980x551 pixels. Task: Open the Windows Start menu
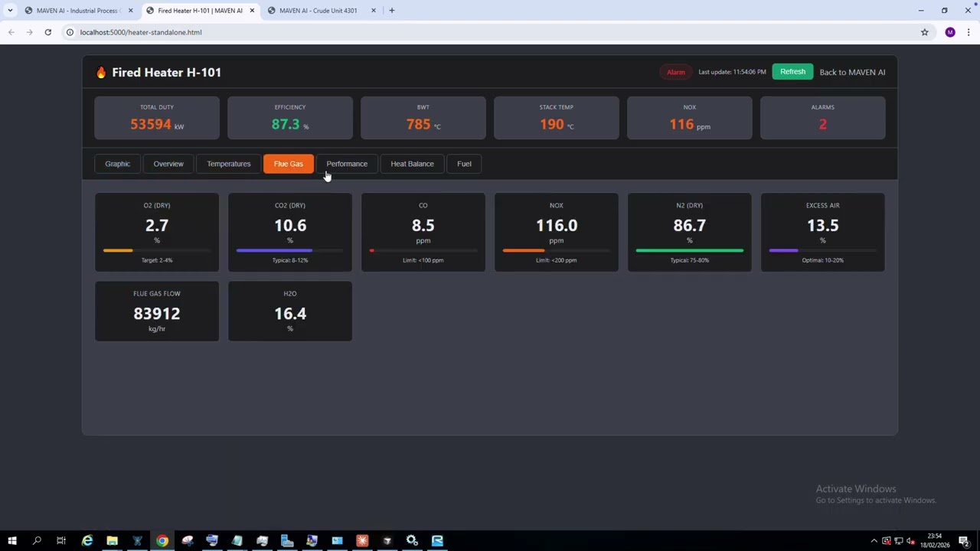click(11, 541)
